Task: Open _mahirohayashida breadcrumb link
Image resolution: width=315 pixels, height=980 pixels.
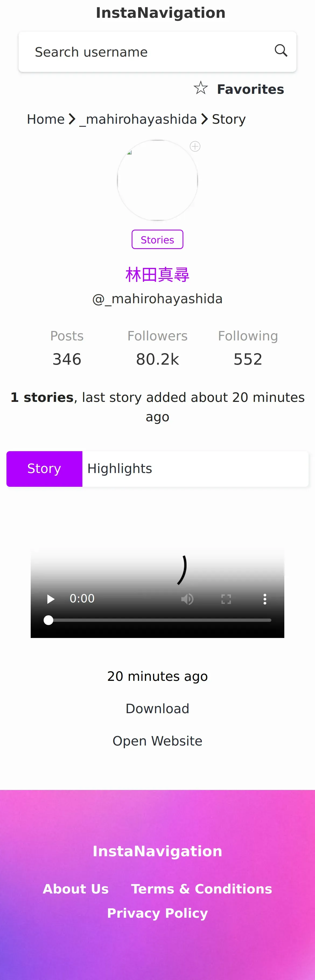Action: click(x=138, y=119)
